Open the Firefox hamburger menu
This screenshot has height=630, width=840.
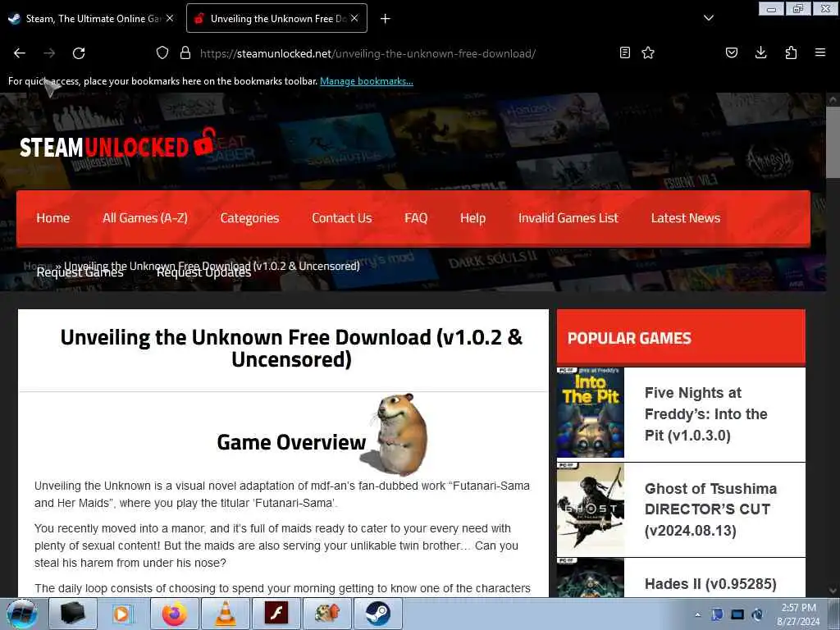click(x=820, y=52)
